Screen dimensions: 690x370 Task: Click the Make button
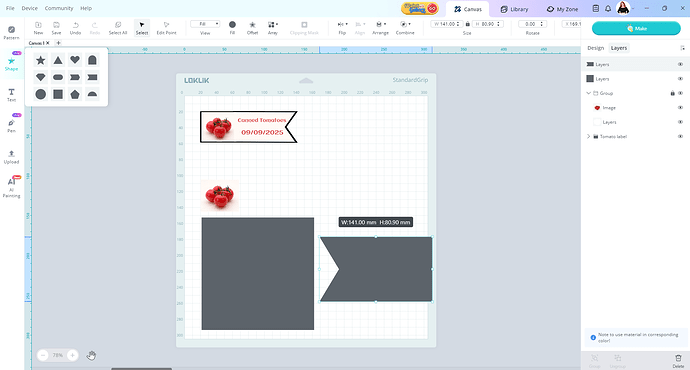636,28
